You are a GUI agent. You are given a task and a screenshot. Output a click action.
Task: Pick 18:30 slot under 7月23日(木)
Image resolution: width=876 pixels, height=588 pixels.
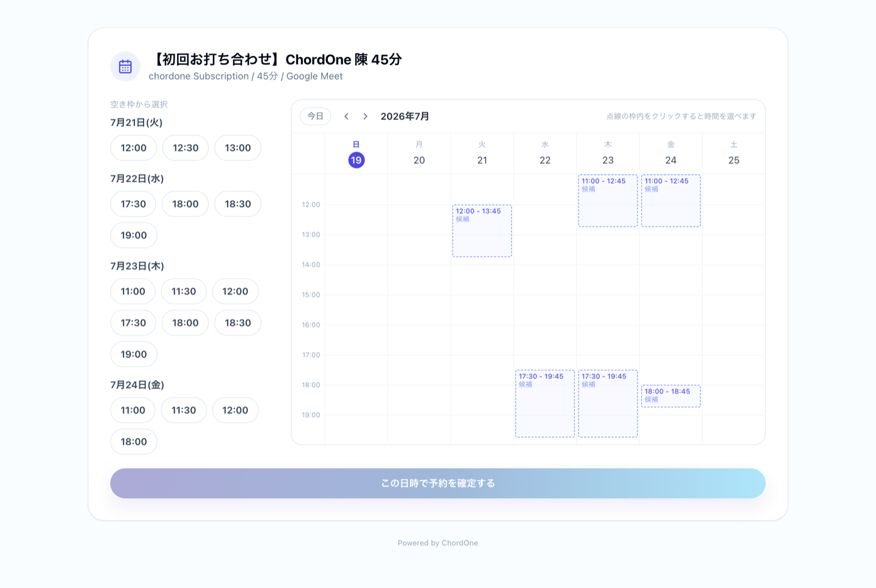point(238,323)
